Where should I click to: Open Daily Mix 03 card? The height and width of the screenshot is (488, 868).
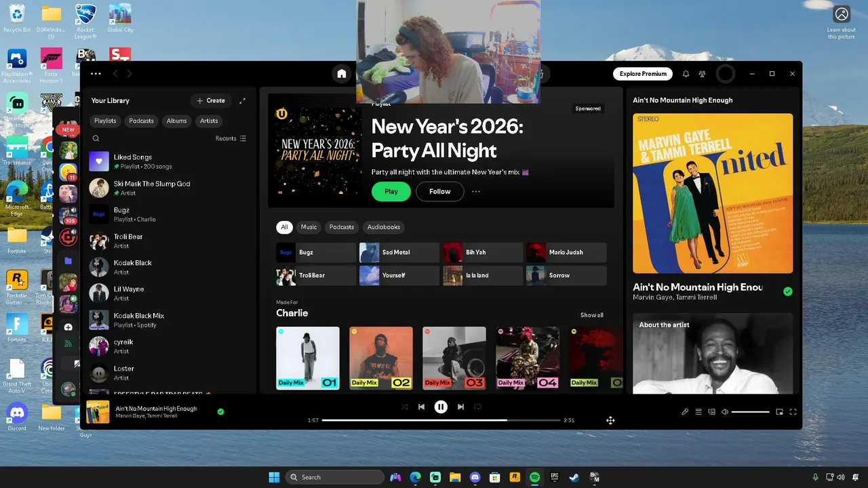[x=454, y=358]
